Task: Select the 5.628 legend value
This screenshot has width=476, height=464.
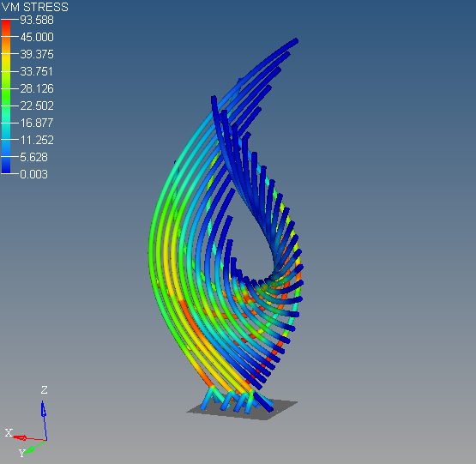Action: 33,157
